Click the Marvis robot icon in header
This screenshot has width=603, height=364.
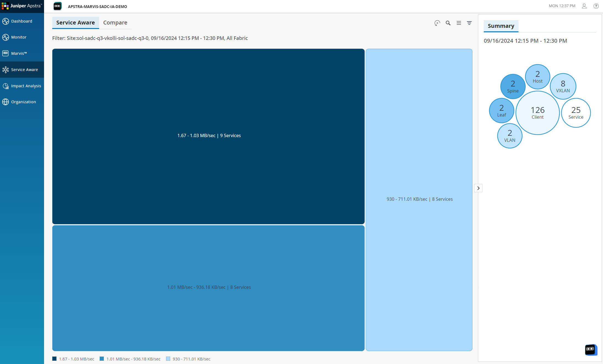(58, 6)
